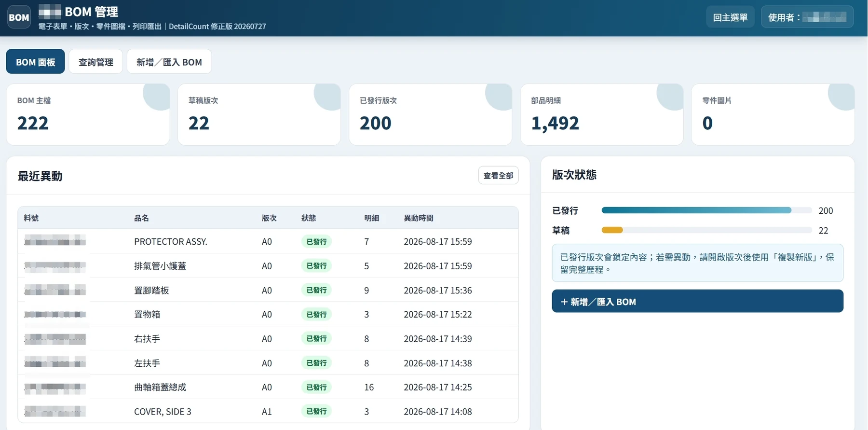This screenshot has height=430, width=868.
Task: Click the 版次狀態 panel heading
Action: (574, 175)
